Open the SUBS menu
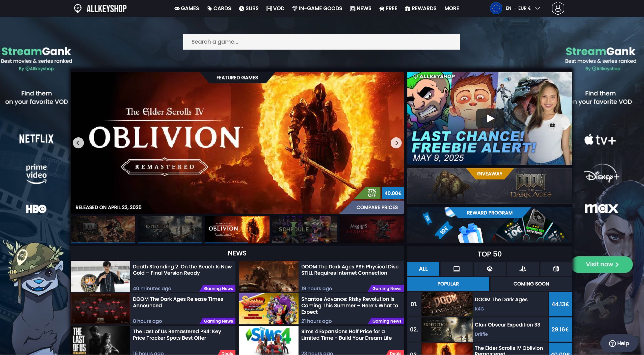The height and width of the screenshot is (355, 644). tap(248, 8)
